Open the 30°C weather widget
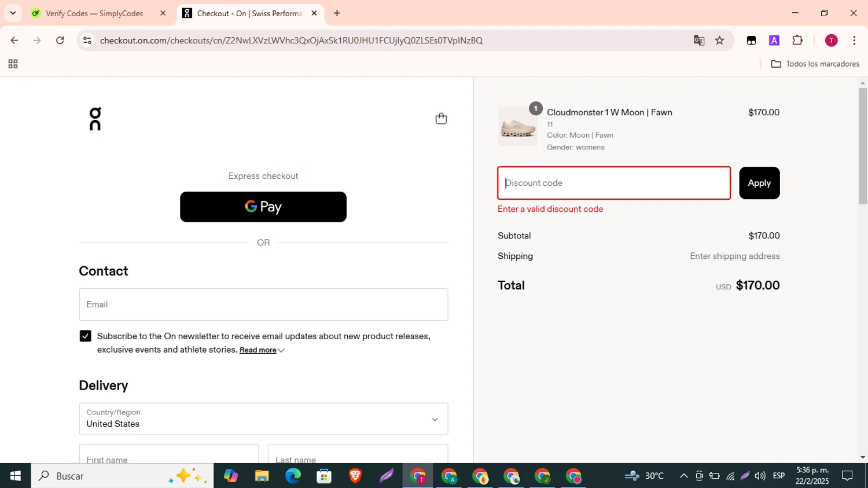The height and width of the screenshot is (488, 868). [645, 476]
